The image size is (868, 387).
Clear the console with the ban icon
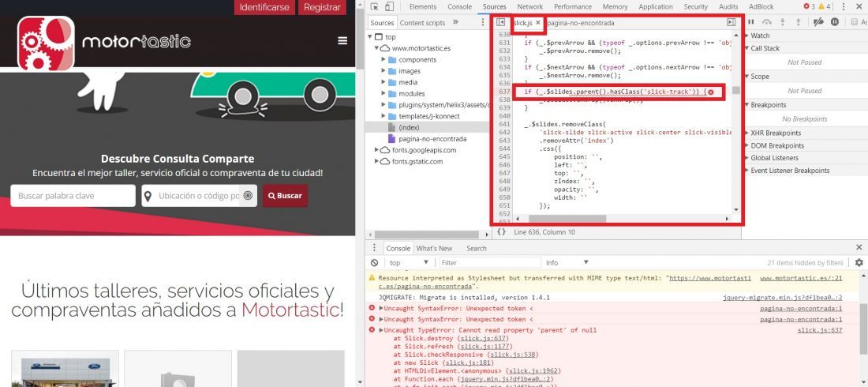pos(375,262)
